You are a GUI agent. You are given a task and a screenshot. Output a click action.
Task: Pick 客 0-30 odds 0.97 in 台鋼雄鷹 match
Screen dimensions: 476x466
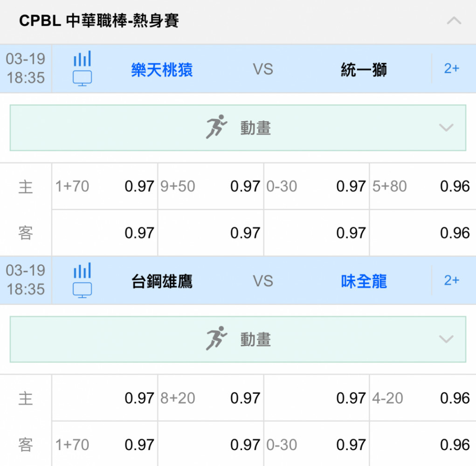click(317, 444)
